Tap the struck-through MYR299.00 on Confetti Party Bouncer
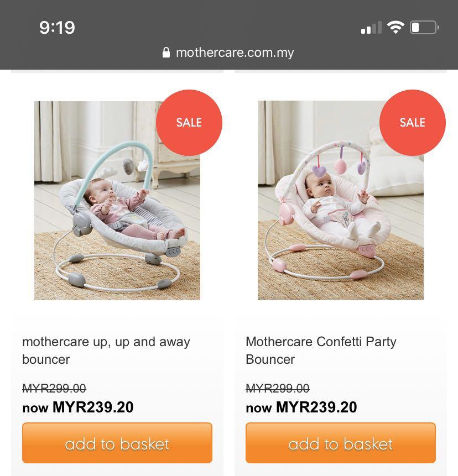 (x=278, y=388)
